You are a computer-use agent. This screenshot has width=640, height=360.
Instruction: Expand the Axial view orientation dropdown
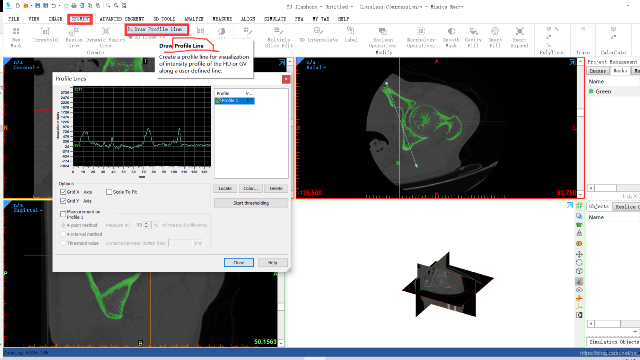tap(316, 67)
